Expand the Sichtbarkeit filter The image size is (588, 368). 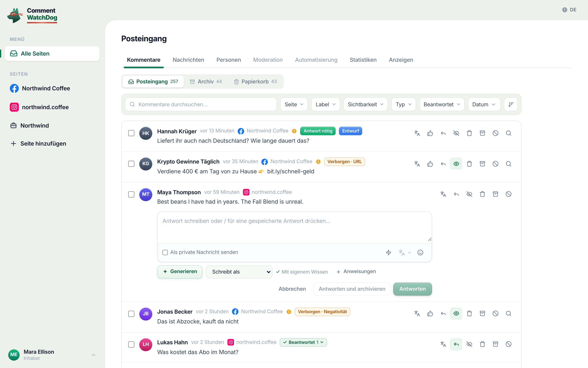pyautogui.click(x=365, y=104)
